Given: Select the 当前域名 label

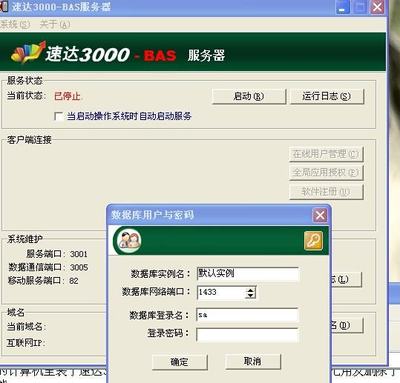Looking at the screenshot, I should point(26,326).
